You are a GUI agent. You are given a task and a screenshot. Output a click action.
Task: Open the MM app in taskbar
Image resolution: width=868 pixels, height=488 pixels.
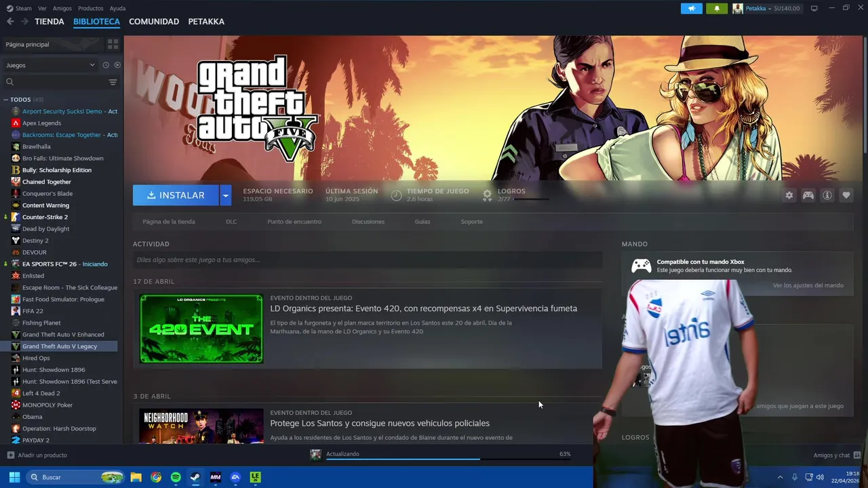point(216,477)
